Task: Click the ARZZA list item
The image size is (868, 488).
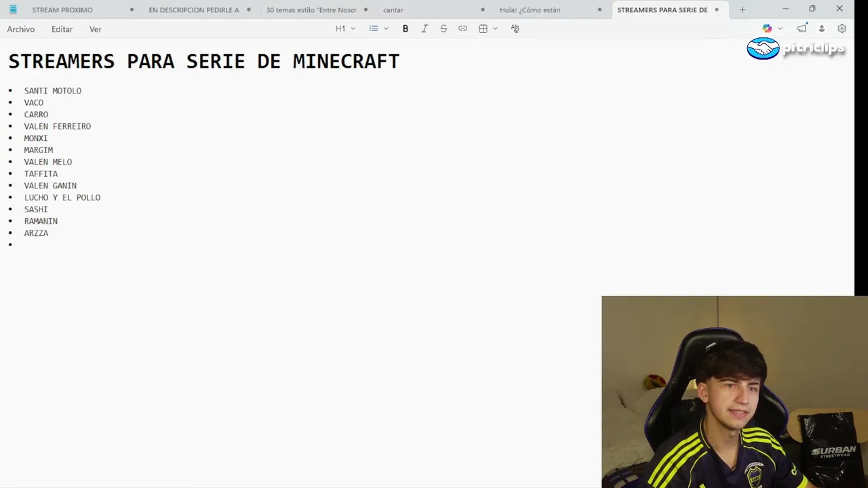Action: click(x=36, y=233)
